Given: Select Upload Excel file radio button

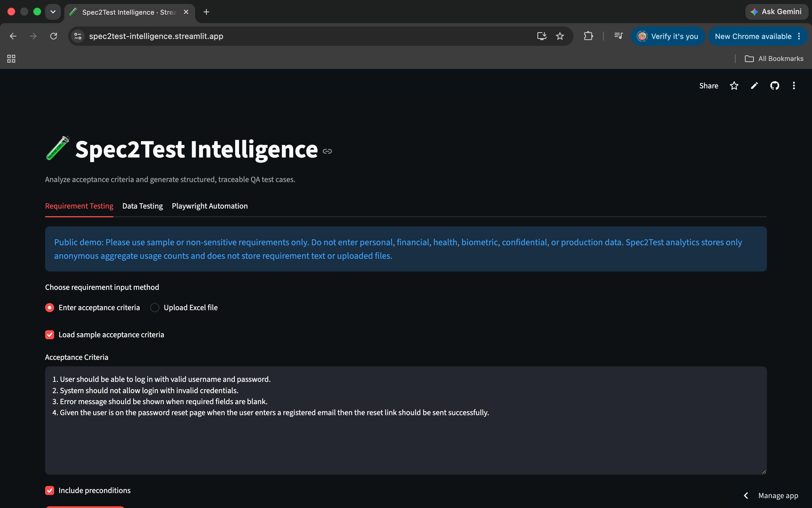Looking at the screenshot, I should coord(155,308).
